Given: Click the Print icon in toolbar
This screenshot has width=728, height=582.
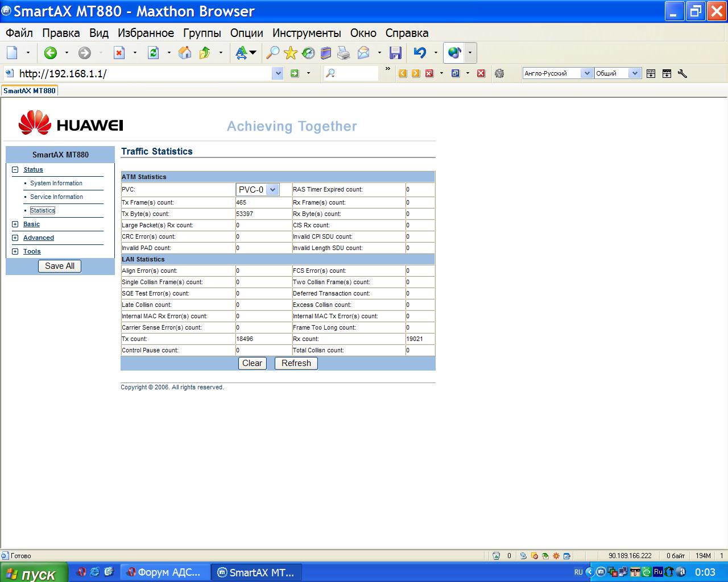Looking at the screenshot, I should pos(344,53).
